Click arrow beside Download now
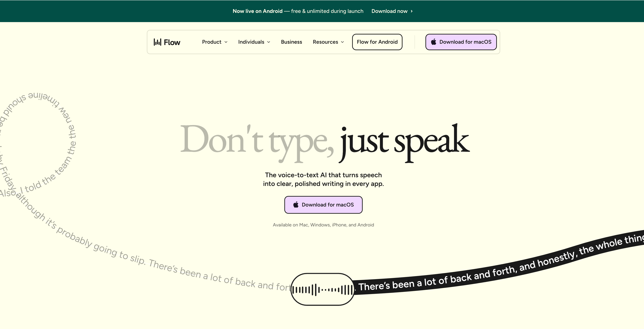Screen dimensions: 644x329 (412, 11)
